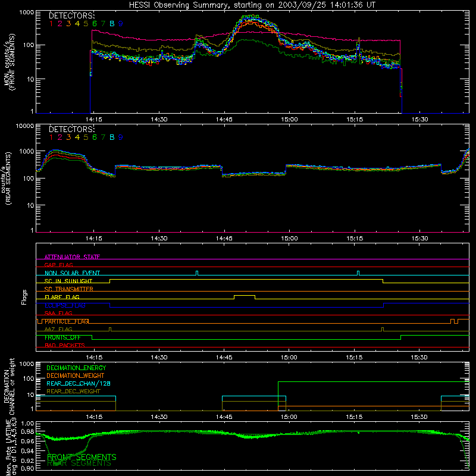Pick detector 4 in front segments legend
This screenshot has width=476, height=476.
click(77, 24)
